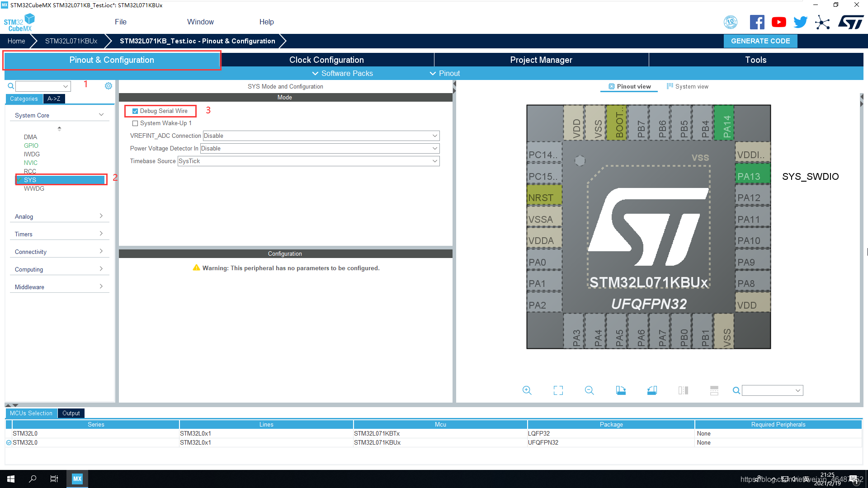Switch to System view
Screen dimensions: 868x488
(x=688, y=87)
